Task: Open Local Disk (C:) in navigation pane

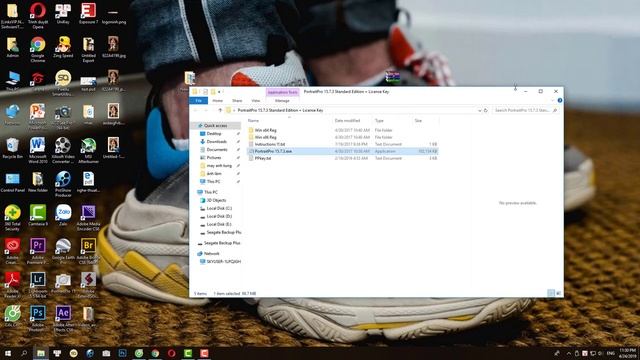Action: click(x=219, y=208)
